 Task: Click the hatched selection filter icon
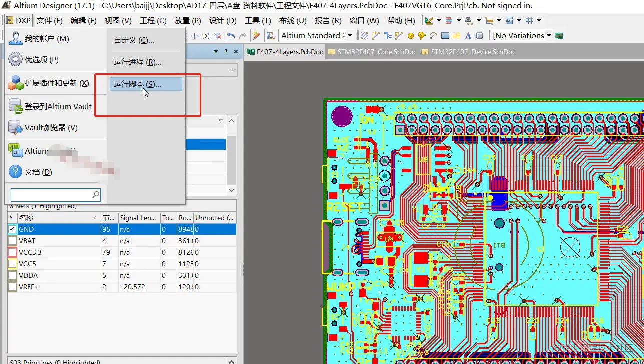click(x=364, y=36)
